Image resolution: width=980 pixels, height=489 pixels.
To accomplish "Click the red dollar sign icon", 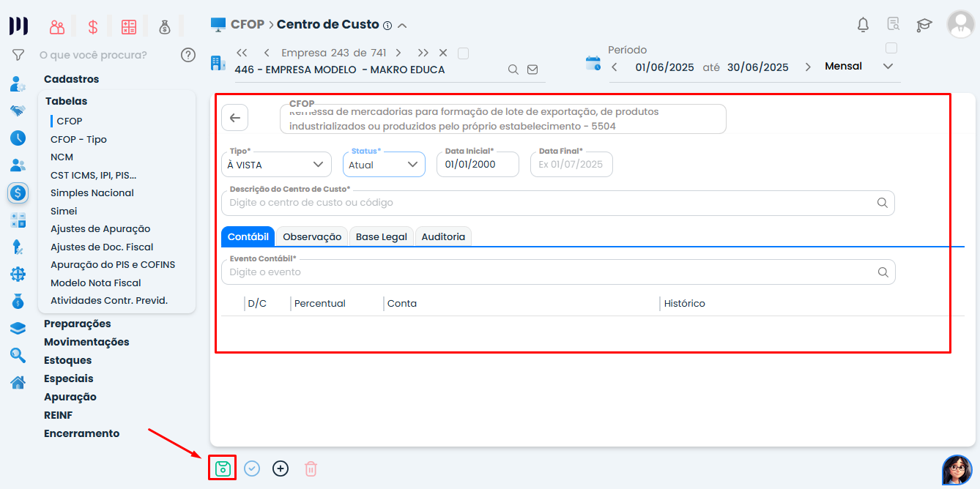I will (x=92, y=26).
